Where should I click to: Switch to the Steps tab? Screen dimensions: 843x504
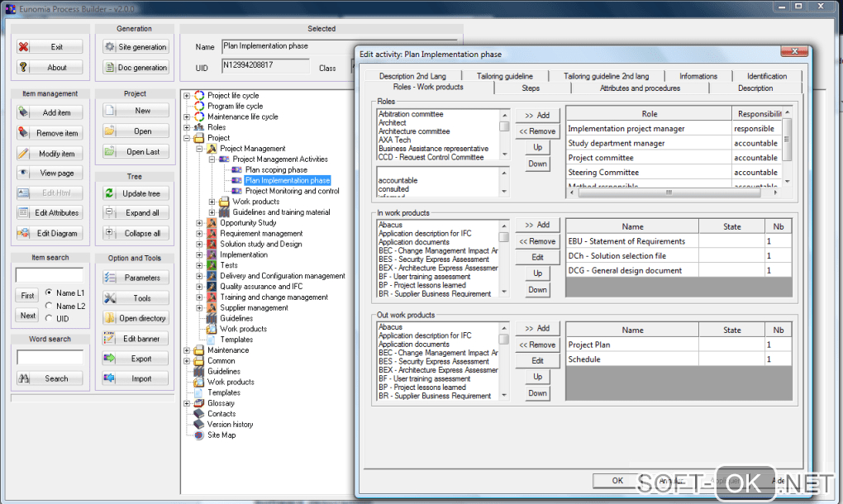click(x=531, y=88)
